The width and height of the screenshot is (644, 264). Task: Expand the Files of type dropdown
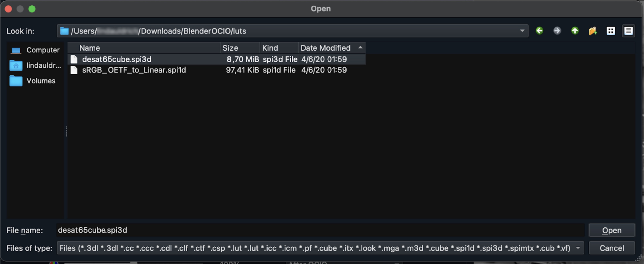[x=578, y=248]
